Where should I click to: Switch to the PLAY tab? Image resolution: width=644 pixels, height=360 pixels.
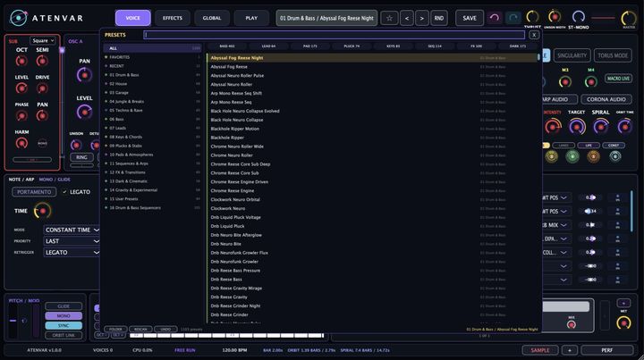[251, 18]
